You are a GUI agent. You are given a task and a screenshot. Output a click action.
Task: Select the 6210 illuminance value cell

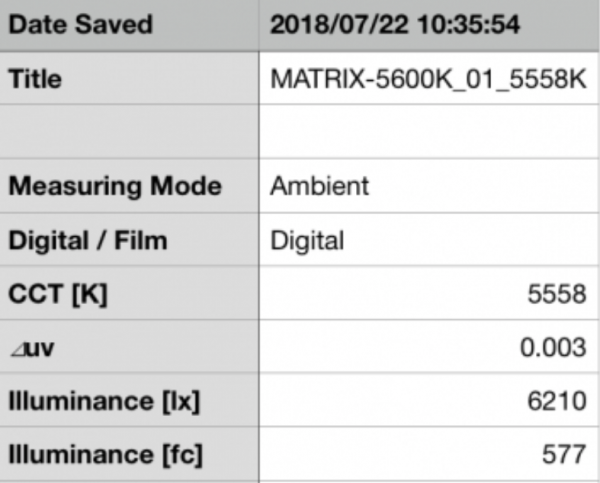pos(429,401)
